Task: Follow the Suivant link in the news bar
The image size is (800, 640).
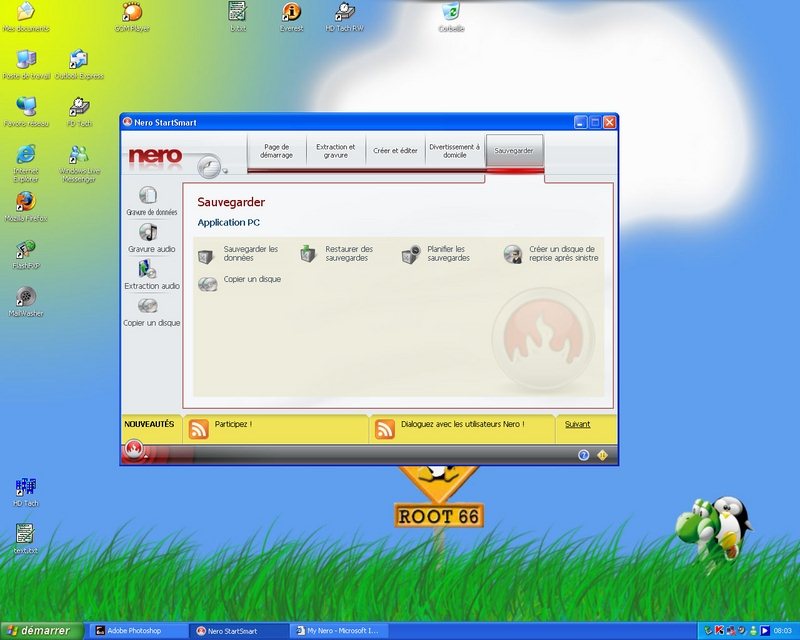Action: (578, 424)
